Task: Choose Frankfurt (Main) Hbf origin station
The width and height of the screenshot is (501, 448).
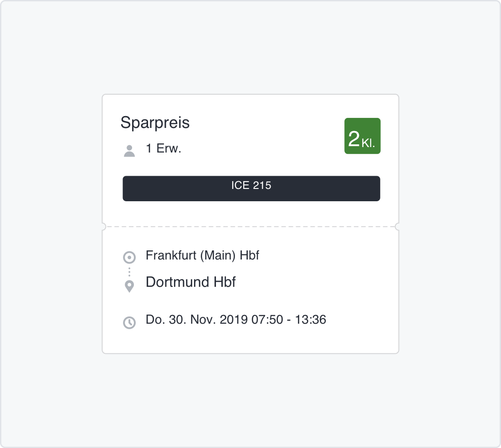Action: tap(202, 255)
